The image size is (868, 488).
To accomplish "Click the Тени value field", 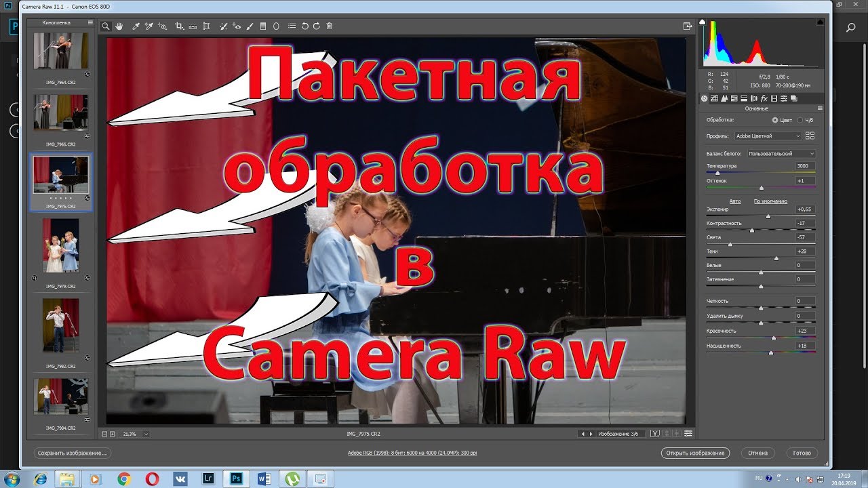I will pyautogui.click(x=806, y=251).
